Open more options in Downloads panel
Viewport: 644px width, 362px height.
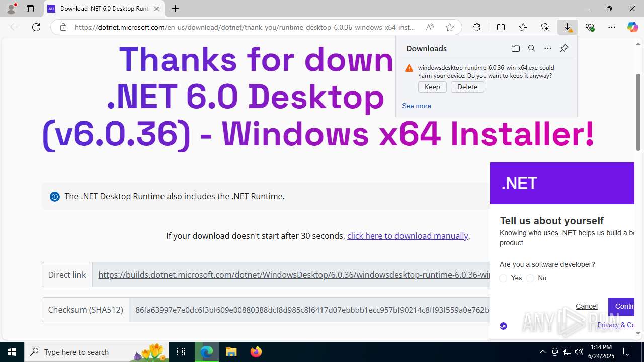548,48
